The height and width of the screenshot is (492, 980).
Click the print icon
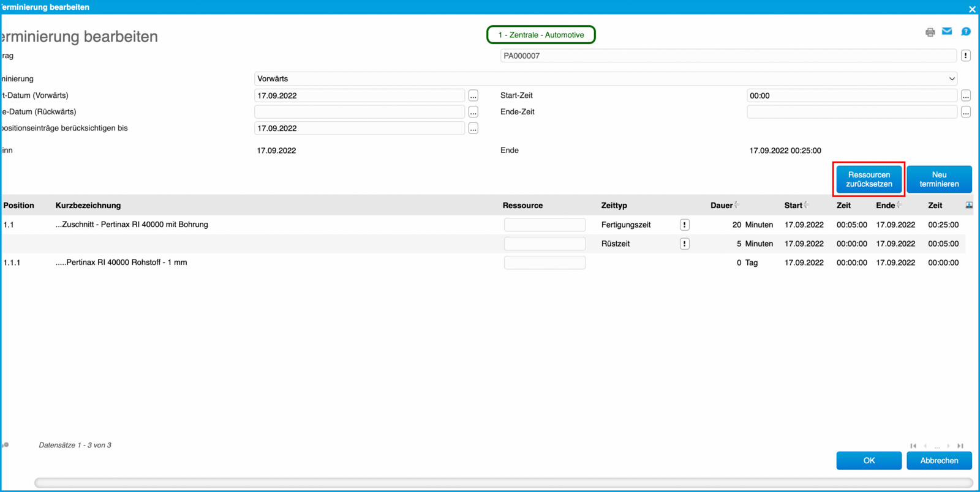coord(930,32)
